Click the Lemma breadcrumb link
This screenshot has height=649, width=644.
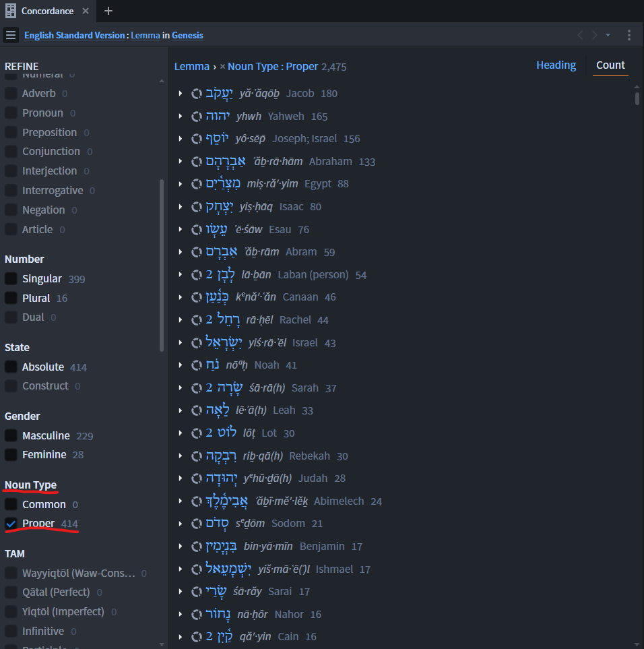191,67
